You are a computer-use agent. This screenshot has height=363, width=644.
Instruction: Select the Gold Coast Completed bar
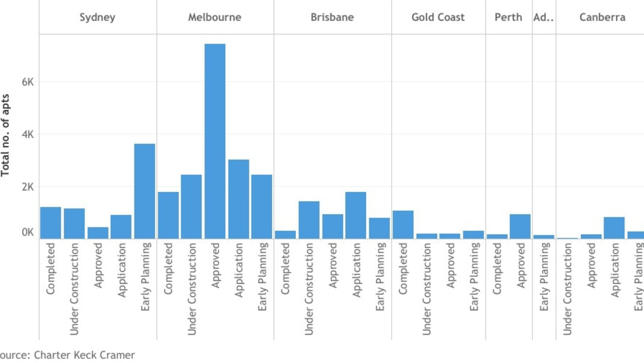click(403, 225)
